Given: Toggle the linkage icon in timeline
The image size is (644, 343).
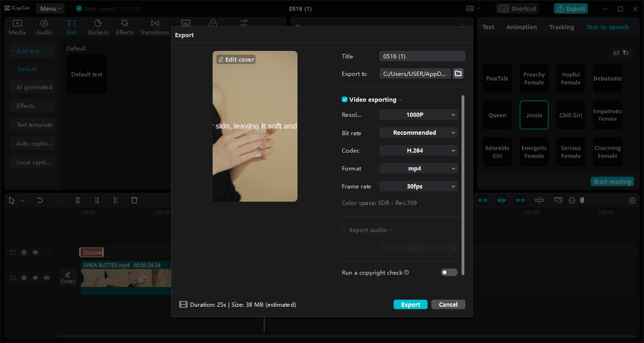Looking at the screenshot, I should (520, 200).
